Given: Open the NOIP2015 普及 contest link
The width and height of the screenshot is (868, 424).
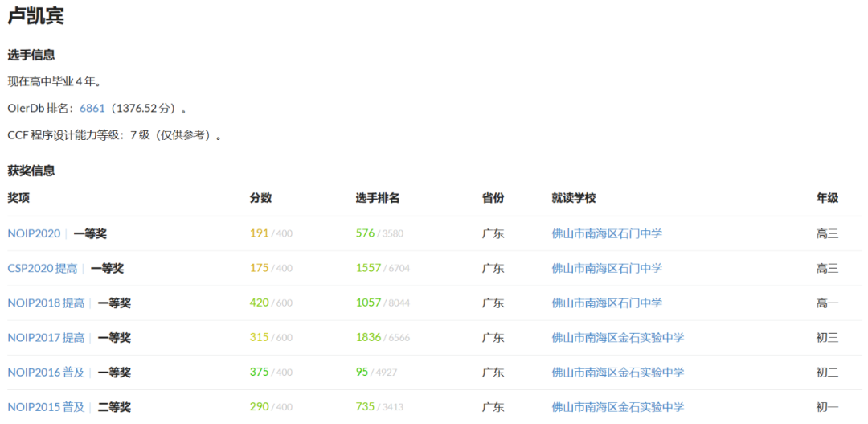Looking at the screenshot, I should point(46,407).
